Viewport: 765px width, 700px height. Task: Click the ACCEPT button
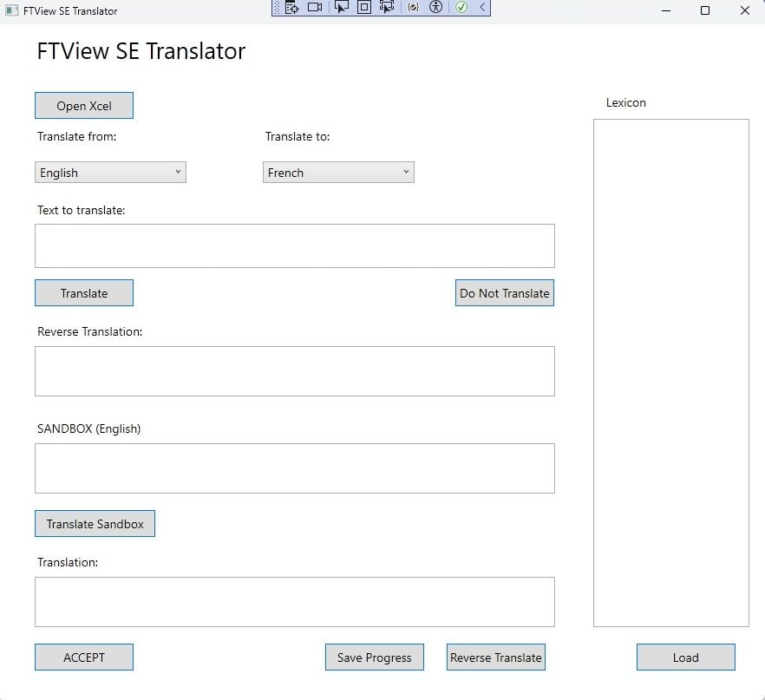[x=84, y=657]
